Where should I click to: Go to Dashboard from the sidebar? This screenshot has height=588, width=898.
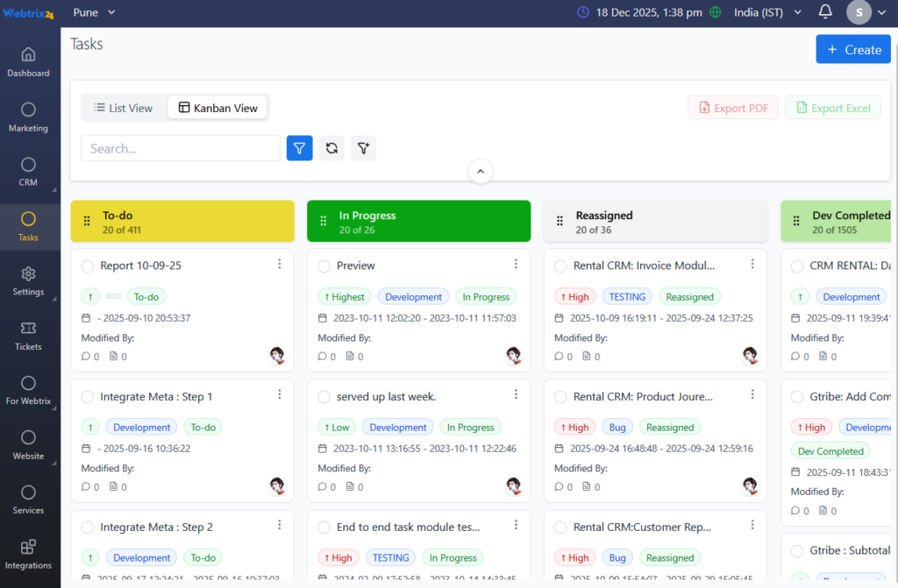coord(28,62)
